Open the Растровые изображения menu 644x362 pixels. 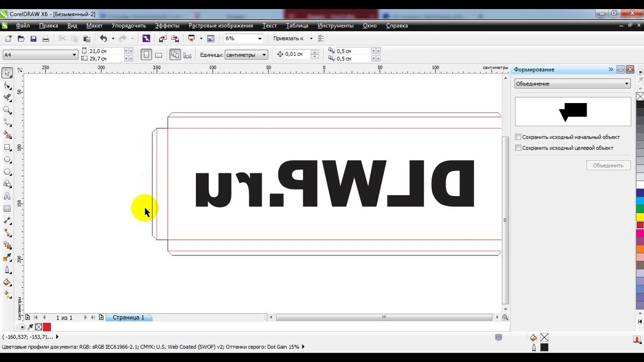tap(221, 25)
